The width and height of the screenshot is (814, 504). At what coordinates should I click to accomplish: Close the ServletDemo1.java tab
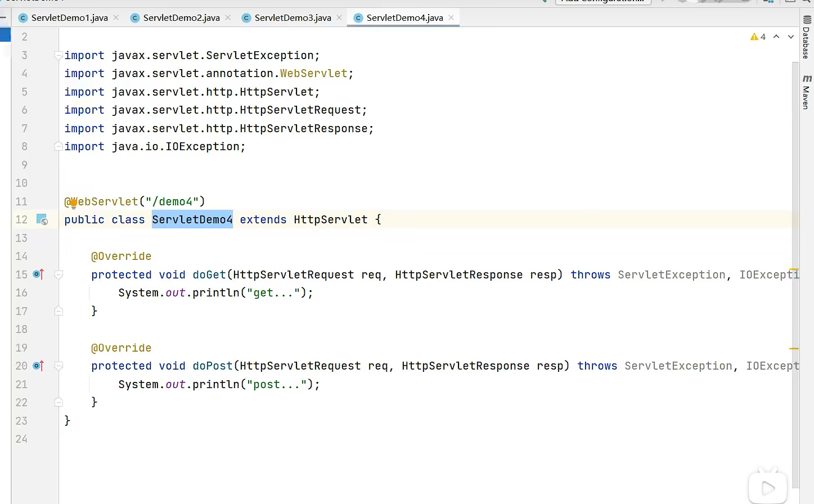click(116, 17)
